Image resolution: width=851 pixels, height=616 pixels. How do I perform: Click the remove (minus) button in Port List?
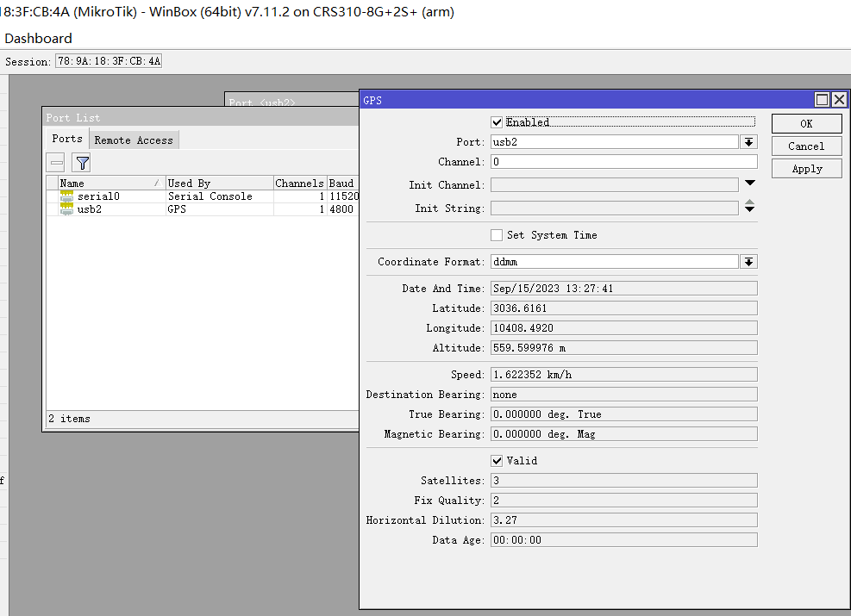tap(56, 162)
